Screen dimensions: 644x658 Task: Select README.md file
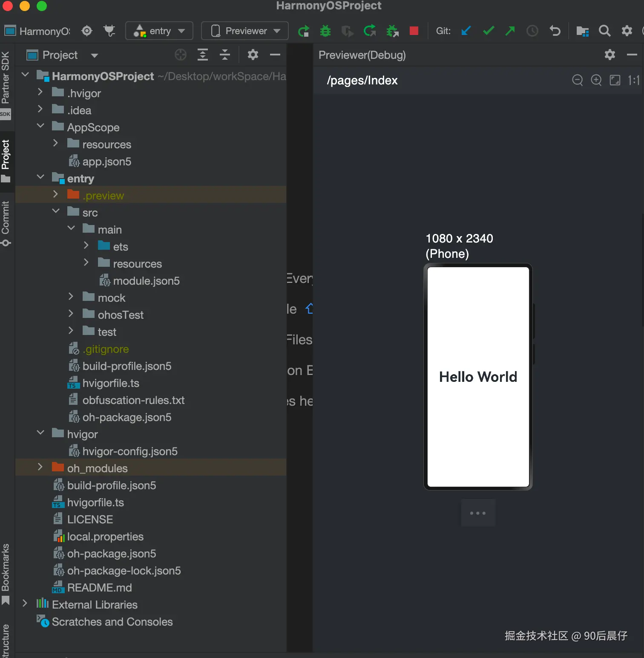[92, 588]
